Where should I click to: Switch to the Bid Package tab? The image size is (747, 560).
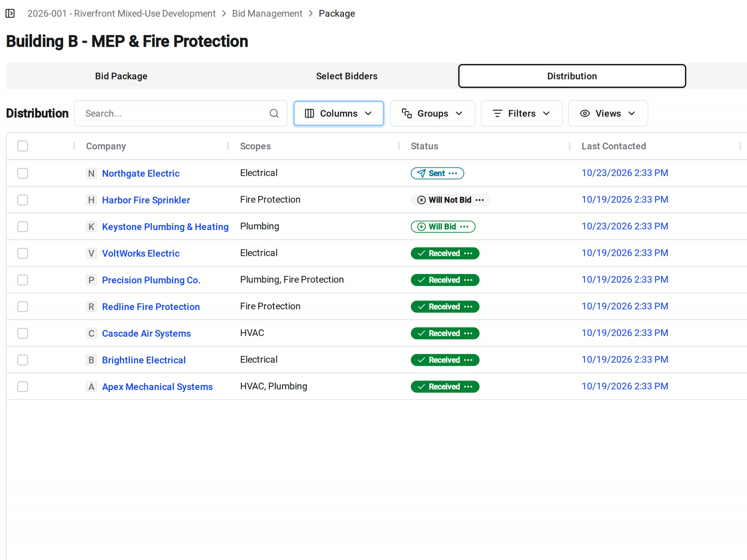[121, 76]
